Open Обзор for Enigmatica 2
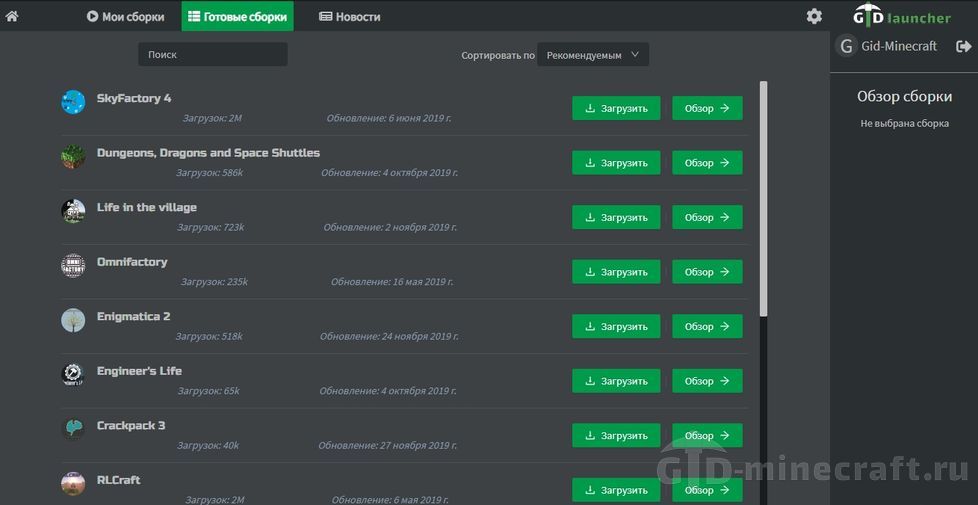 coord(707,327)
